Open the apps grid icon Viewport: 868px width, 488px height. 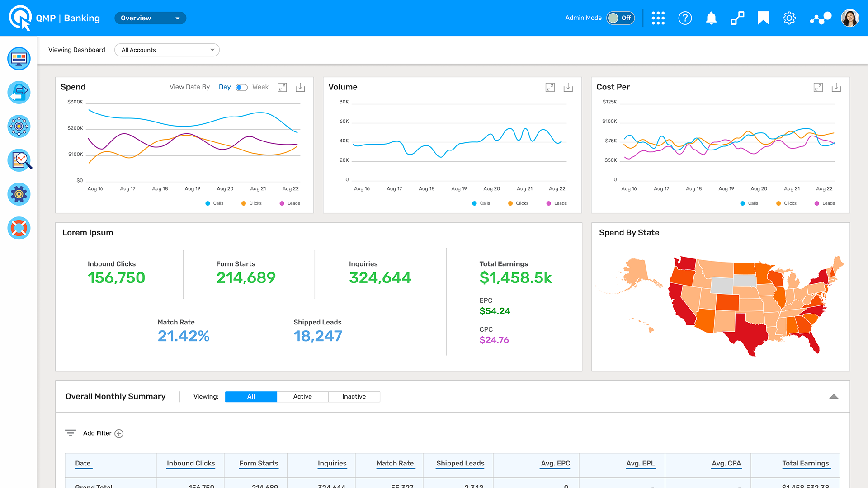[658, 18]
